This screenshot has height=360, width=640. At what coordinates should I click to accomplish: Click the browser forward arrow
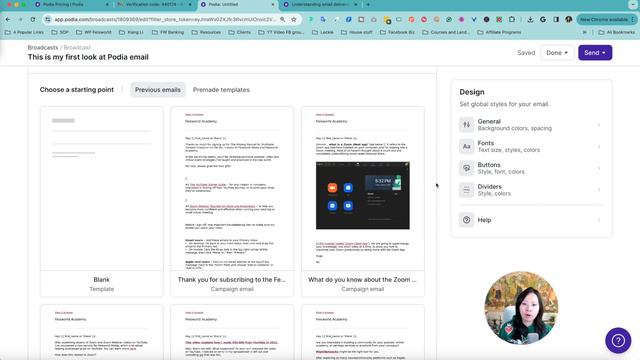20,19
